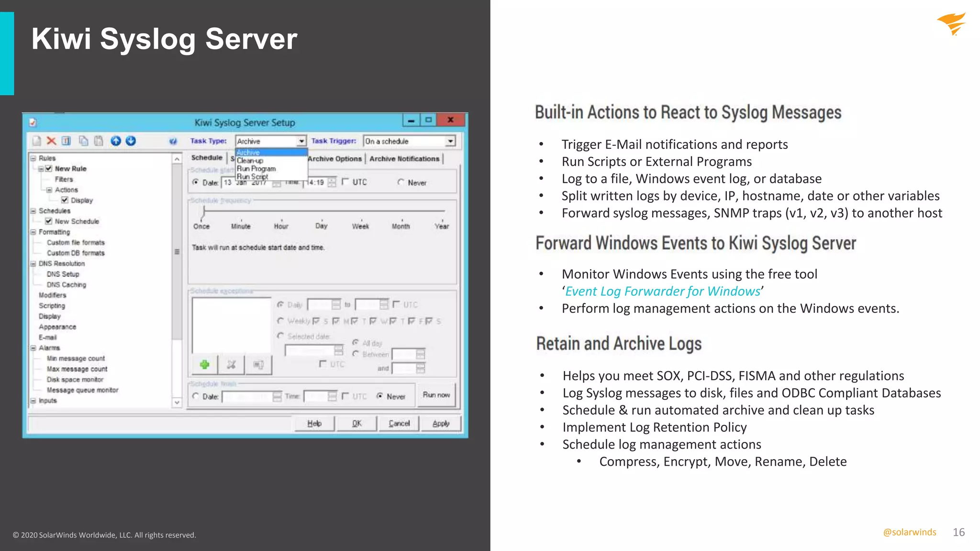Switch to the Schedule tab
The height and width of the screenshot is (551, 980).
207,158
